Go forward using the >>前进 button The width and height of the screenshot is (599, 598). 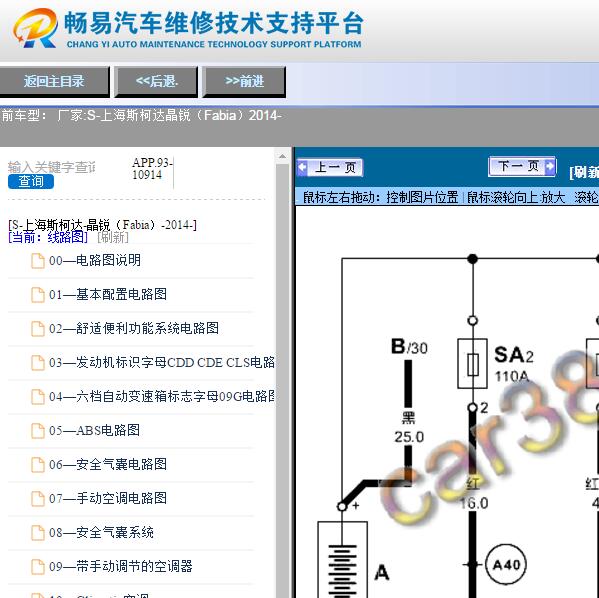[x=244, y=81]
